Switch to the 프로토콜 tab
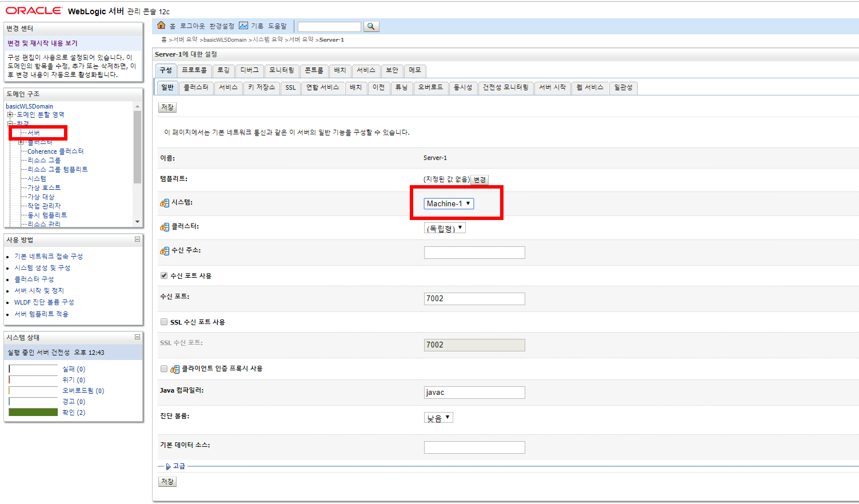The height and width of the screenshot is (504, 859). pos(194,70)
